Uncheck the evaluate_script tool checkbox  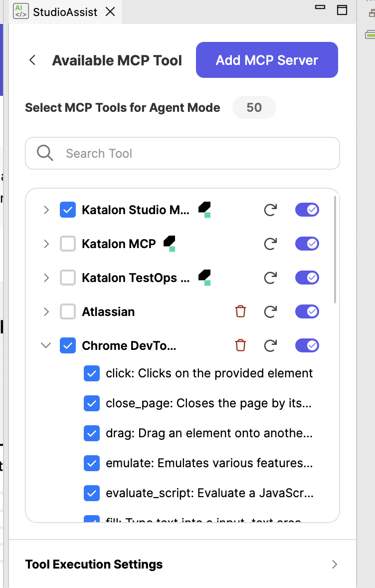92,494
